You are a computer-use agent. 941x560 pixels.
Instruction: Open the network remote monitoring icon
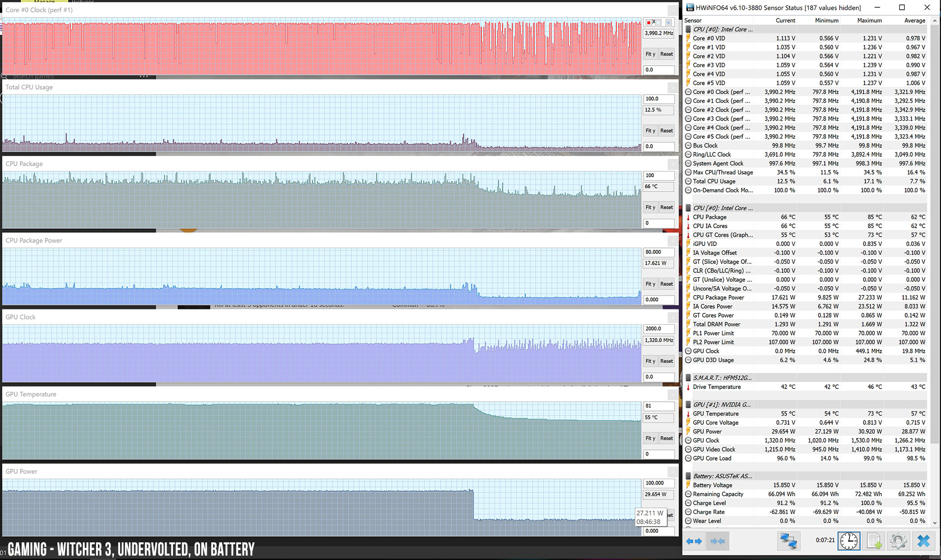[789, 541]
